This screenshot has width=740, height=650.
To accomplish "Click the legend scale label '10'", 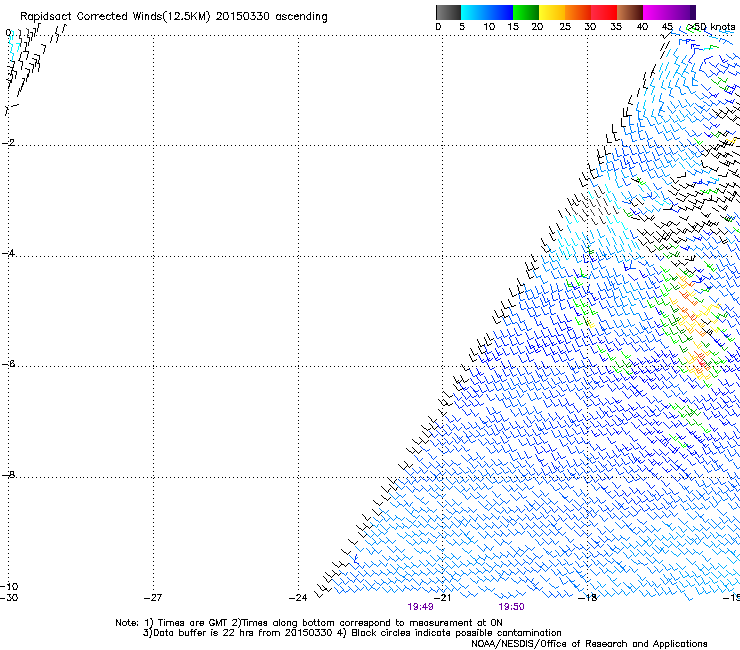I will [x=489, y=27].
